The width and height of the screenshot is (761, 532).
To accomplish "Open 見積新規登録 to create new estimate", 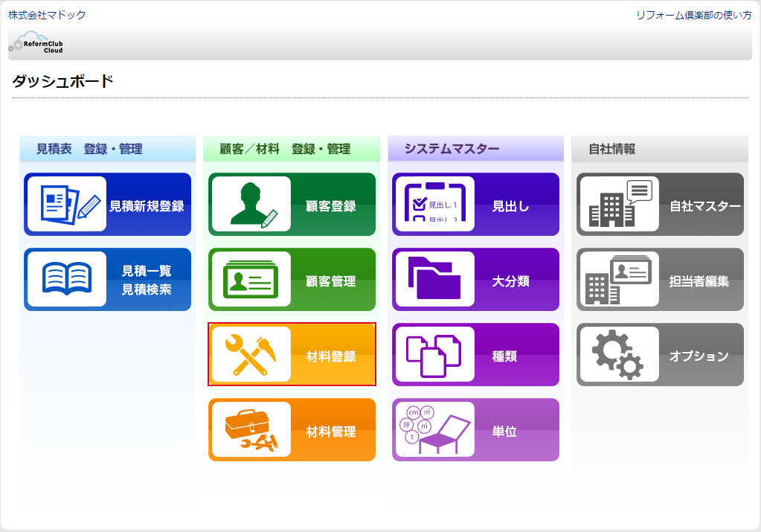I will pyautogui.click(x=147, y=206).
